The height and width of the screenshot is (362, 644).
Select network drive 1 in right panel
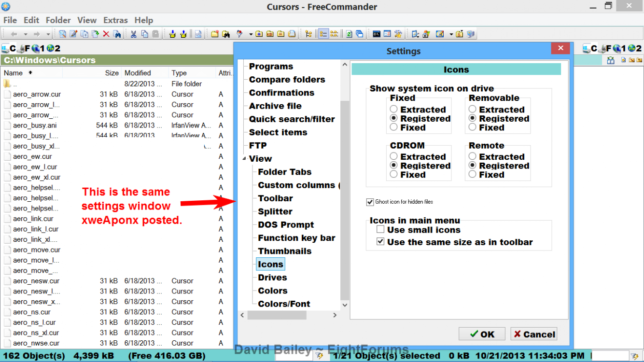620,48
